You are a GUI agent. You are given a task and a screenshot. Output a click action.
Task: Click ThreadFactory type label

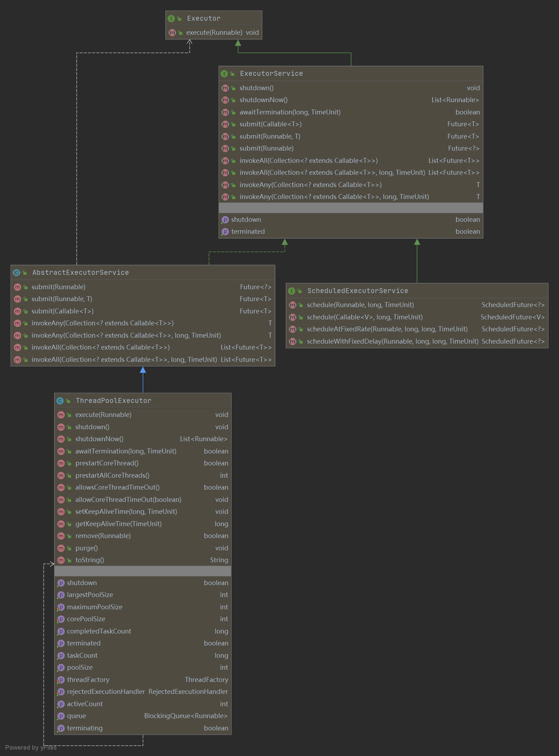point(206,680)
